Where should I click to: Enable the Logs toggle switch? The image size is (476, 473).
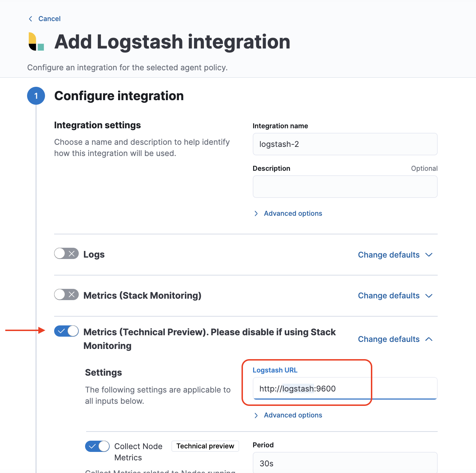(x=66, y=253)
